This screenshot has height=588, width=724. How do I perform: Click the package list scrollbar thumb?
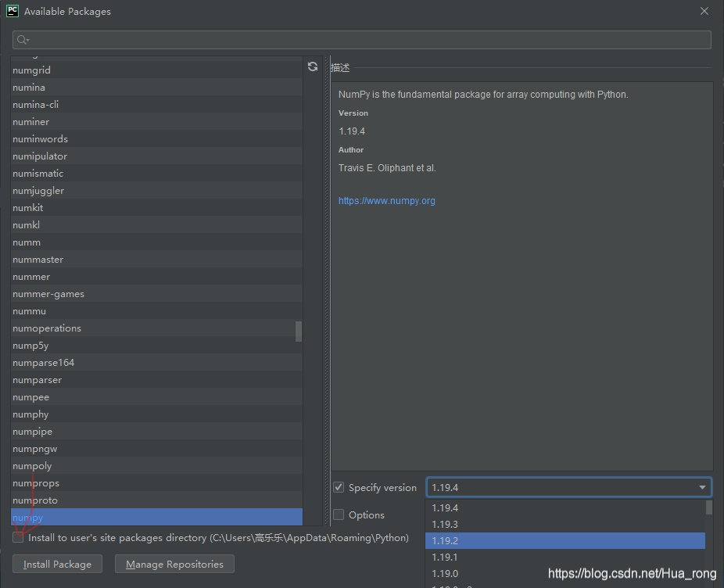[299, 332]
